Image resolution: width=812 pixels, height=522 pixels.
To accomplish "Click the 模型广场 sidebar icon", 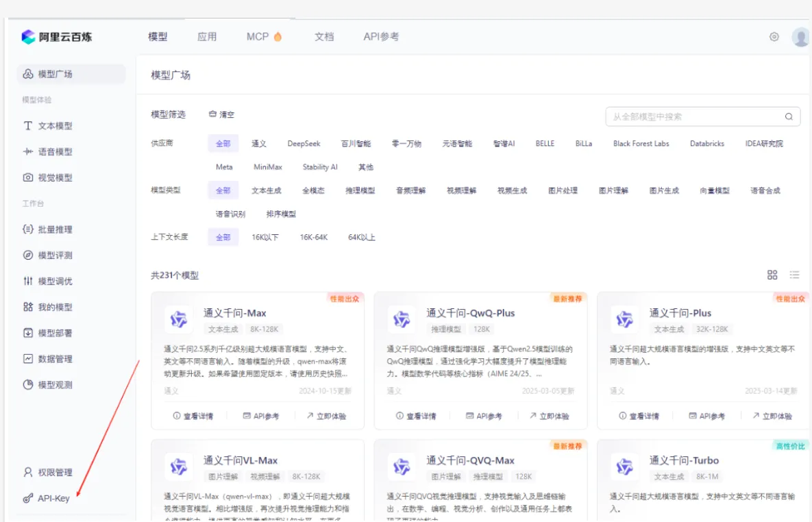I will (28, 74).
